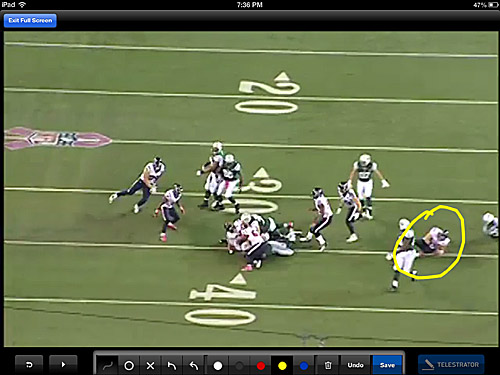500x375 pixels.
Task: Tap the yellow circled player annotation
Action: 429,242
